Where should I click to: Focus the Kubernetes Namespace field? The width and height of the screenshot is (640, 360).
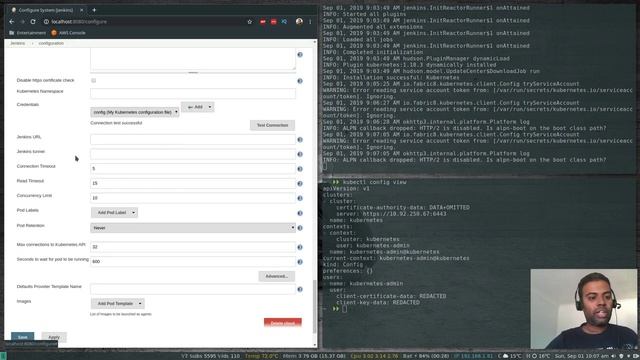pos(193,93)
